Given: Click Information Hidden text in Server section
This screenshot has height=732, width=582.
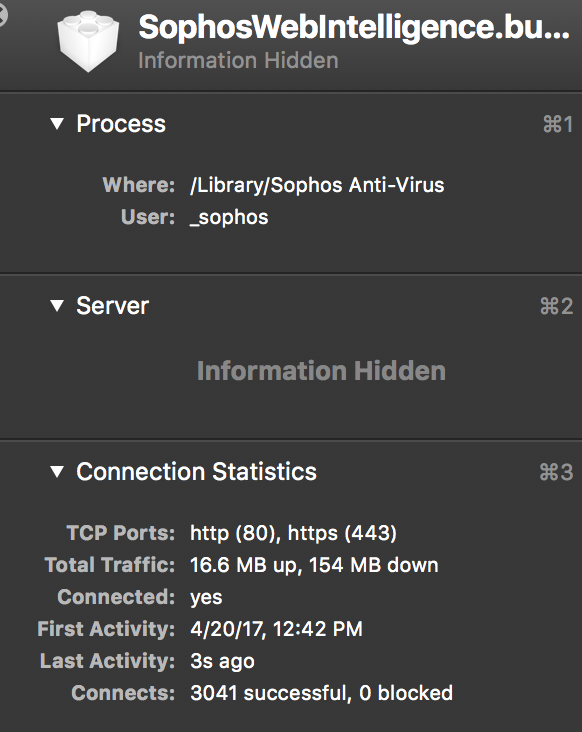Looking at the screenshot, I should point(321,371).
